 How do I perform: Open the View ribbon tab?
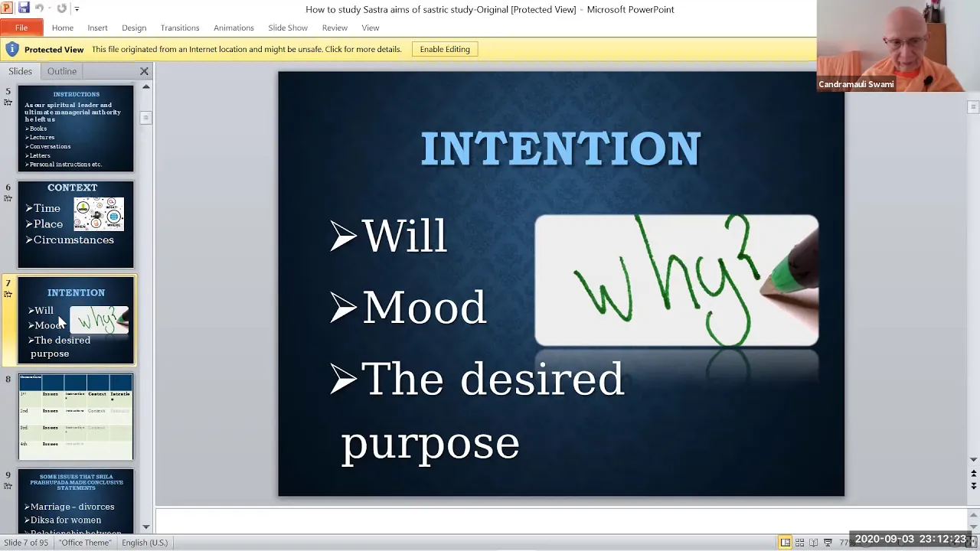(x=371, y=28)
